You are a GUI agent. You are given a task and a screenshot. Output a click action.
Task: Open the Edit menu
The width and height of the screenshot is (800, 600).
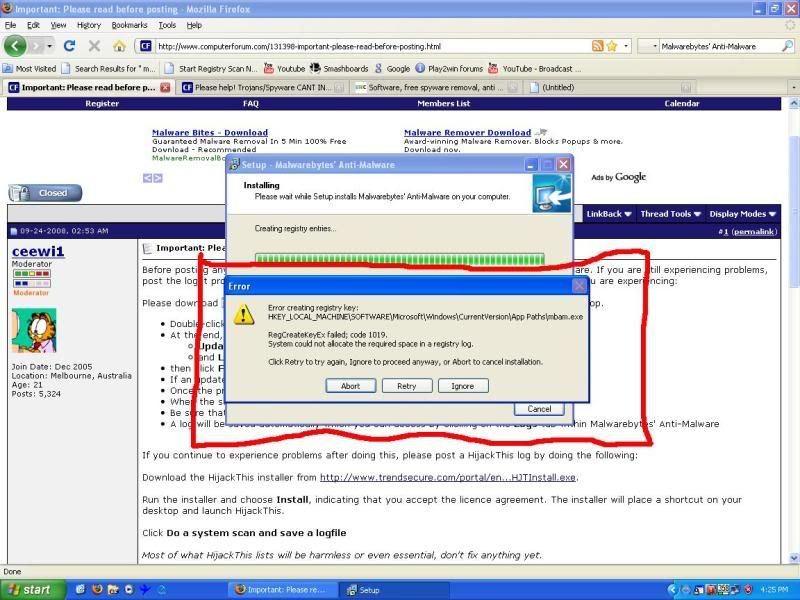[33, 25]
